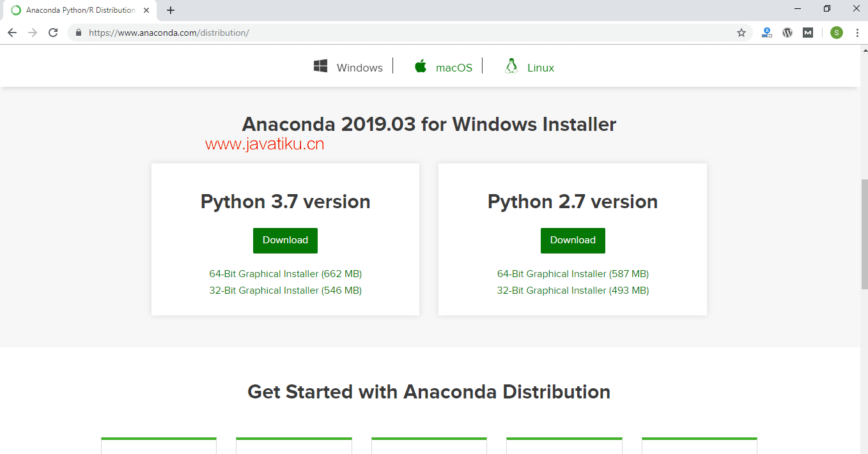Image resolution: width=868 pixels, height=454 pixels.
Task: Open the WordPress extension icon
Action: click(787, 33)
